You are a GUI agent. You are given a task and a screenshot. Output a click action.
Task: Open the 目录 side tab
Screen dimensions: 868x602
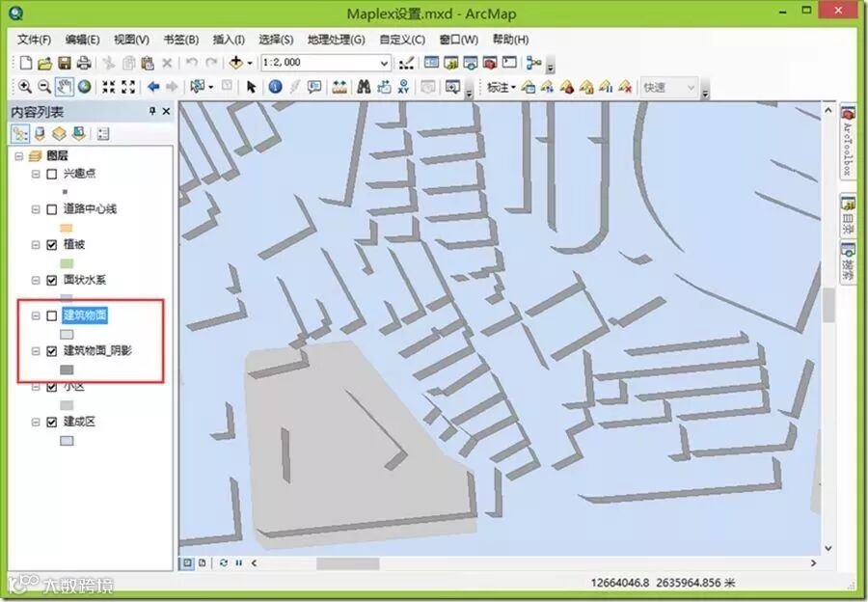click(848, 215)
